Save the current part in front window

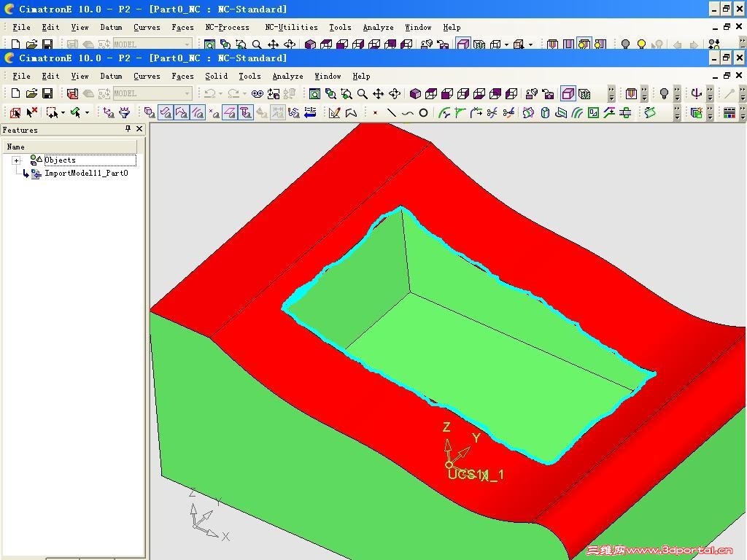[47, 93]
